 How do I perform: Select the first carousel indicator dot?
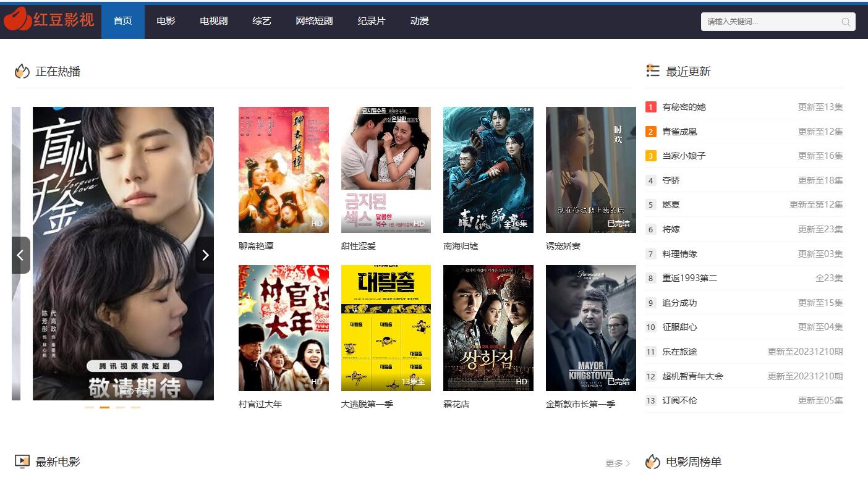(x=90, y=407)
